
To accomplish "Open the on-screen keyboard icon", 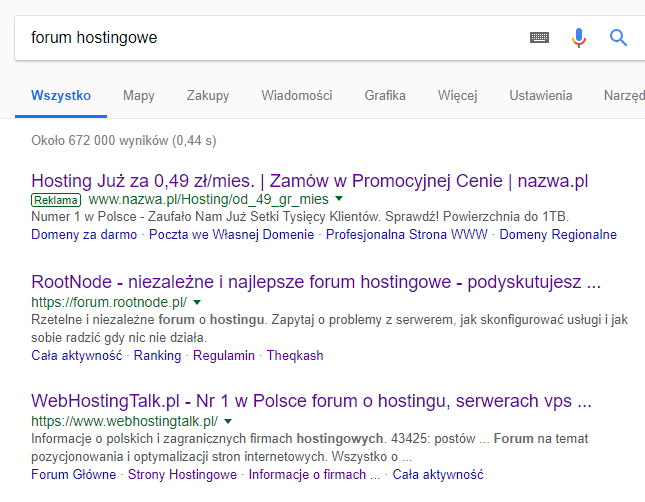I will pos(540,38).
